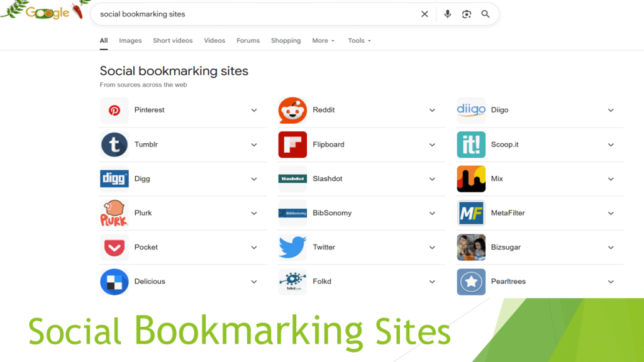Expand the Plurk entry chevron
Image resolution: width=644 pixels, height=362 pixels.
pos(254,214)
